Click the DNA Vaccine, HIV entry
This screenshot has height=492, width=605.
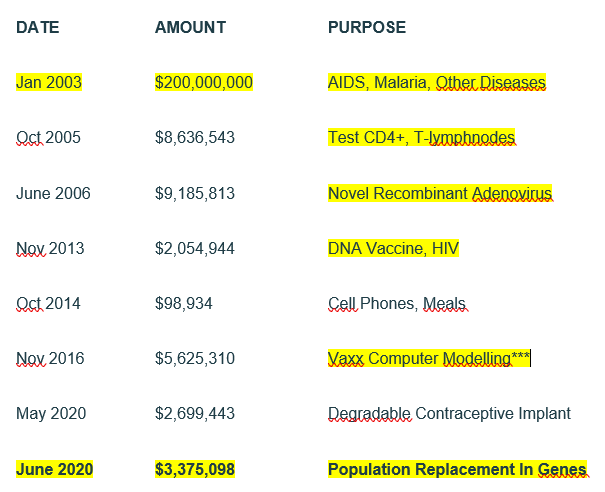394,248
